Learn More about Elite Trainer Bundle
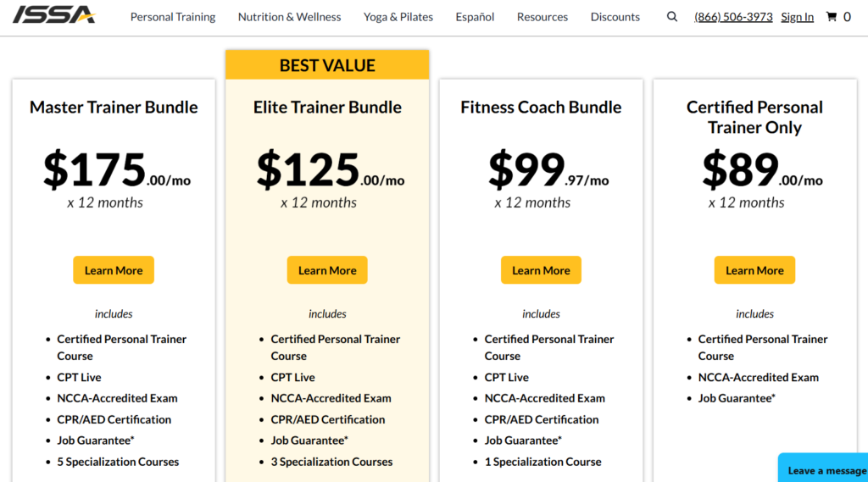This screenshot has width=868, height=482. click(327, 270)
